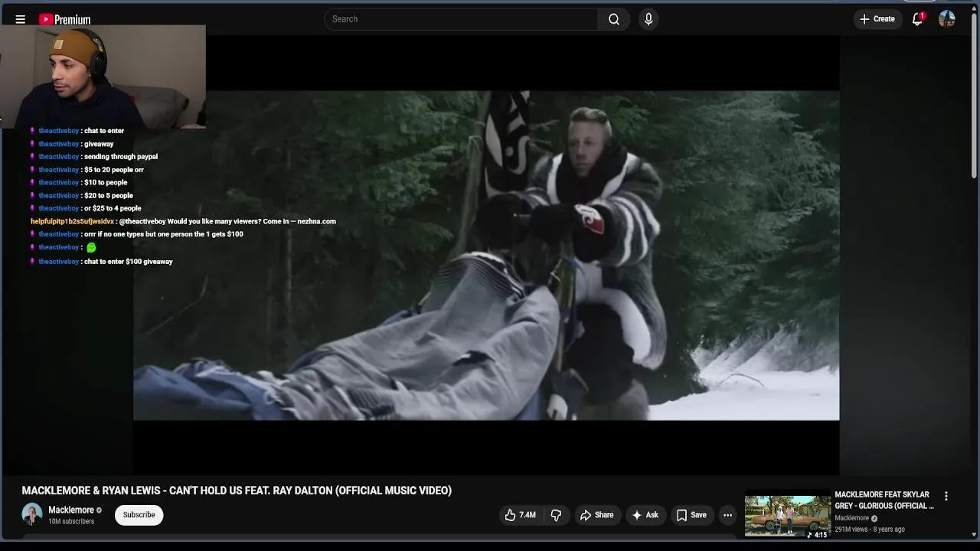
Task: Open options for recommended Glorious video
Action: click(x=946, y=496)
